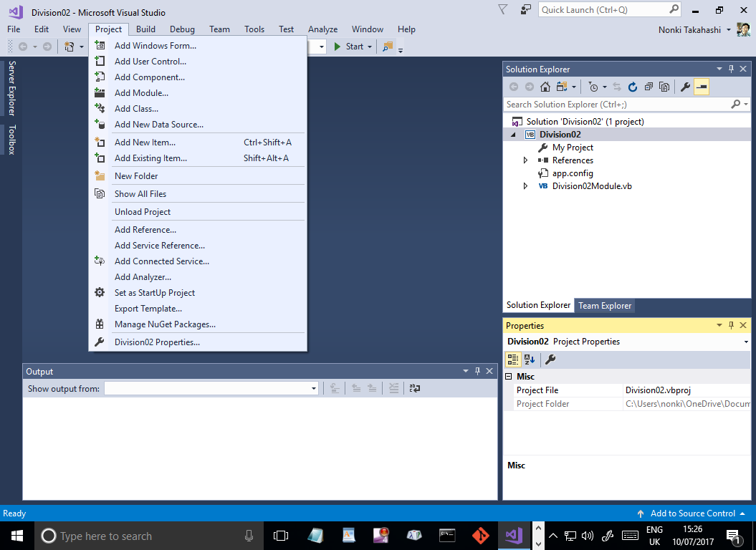Click Home icon in Solution Explorer toolbar
Image resolution: width=756 pixels, height=550 pixels.
point(545,87)
